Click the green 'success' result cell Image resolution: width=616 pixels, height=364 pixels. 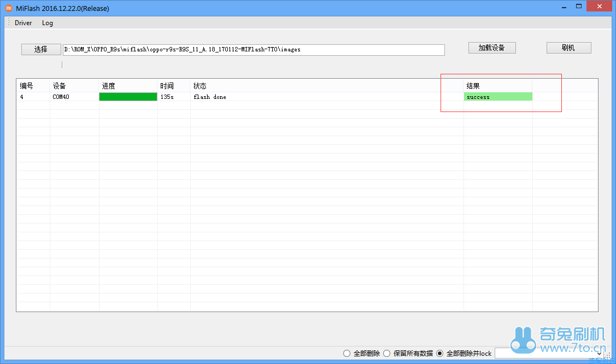click(498, 97)
